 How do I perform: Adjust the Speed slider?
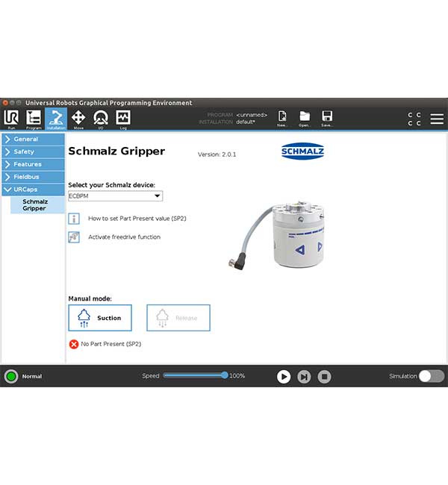pos(195,375)
